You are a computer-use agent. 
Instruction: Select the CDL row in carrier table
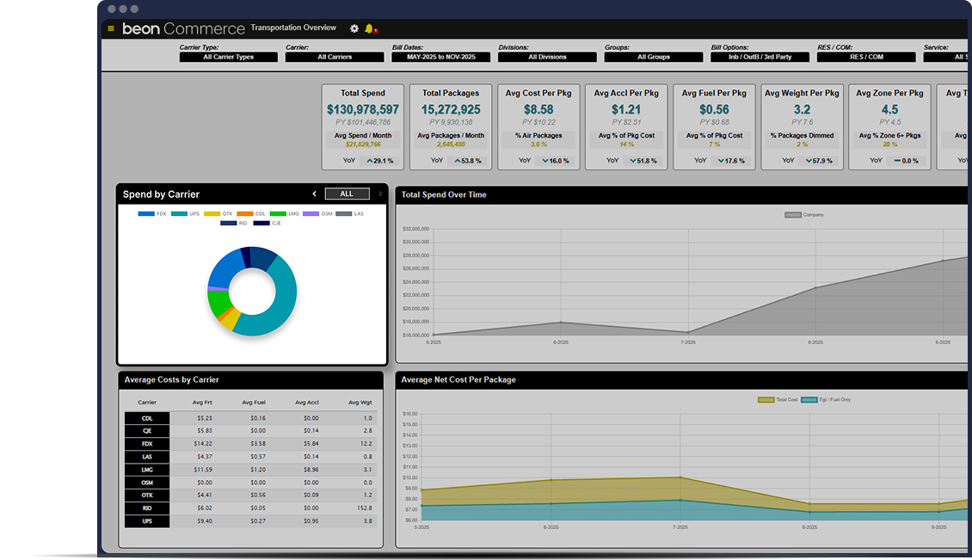(147, 418)
